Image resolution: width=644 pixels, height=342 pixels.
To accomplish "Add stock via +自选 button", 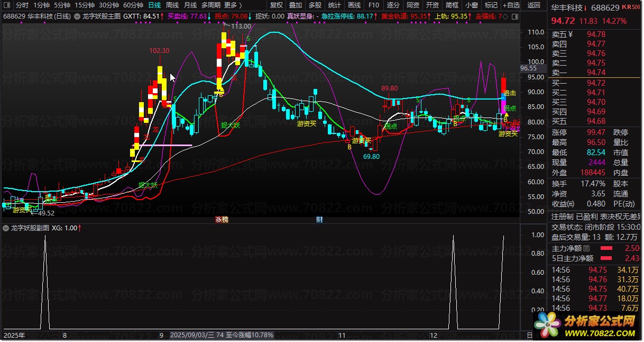I will point(511,5).
